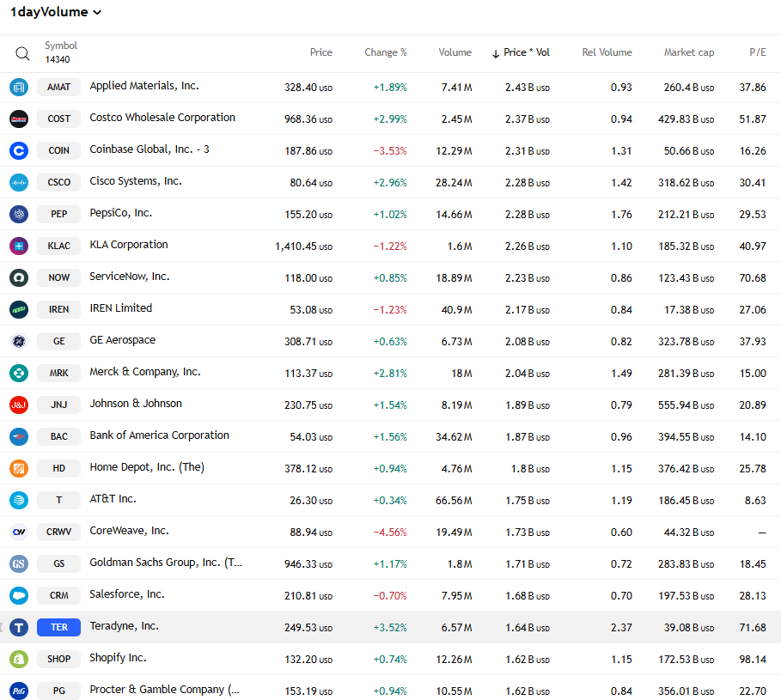Click the PepsiCo logo icon
Viewport: 781px width, 700px height.
click(19, 214)
